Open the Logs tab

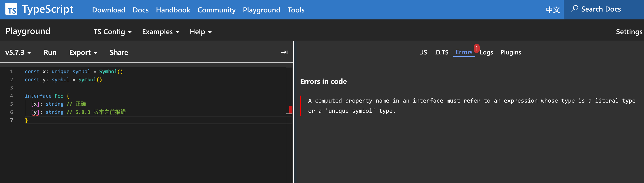pos(486,53)
